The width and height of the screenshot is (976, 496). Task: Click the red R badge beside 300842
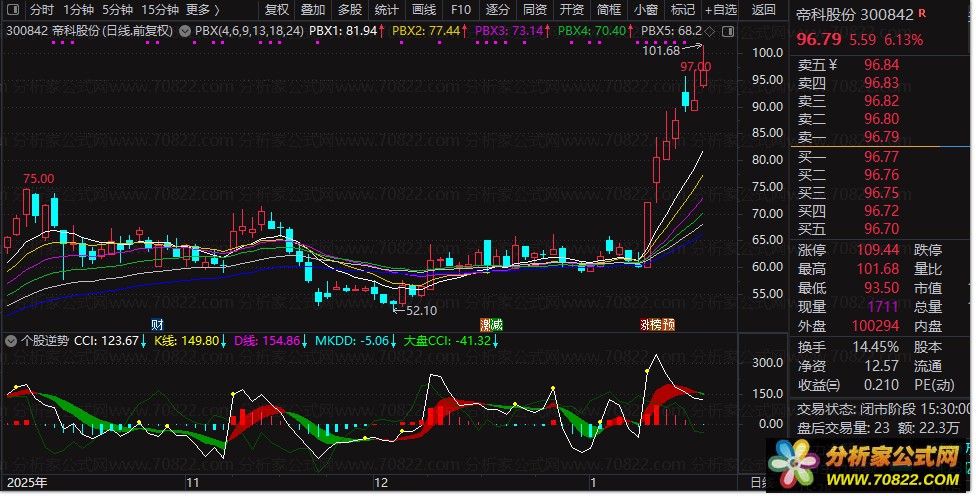click(x=922, y=12)
